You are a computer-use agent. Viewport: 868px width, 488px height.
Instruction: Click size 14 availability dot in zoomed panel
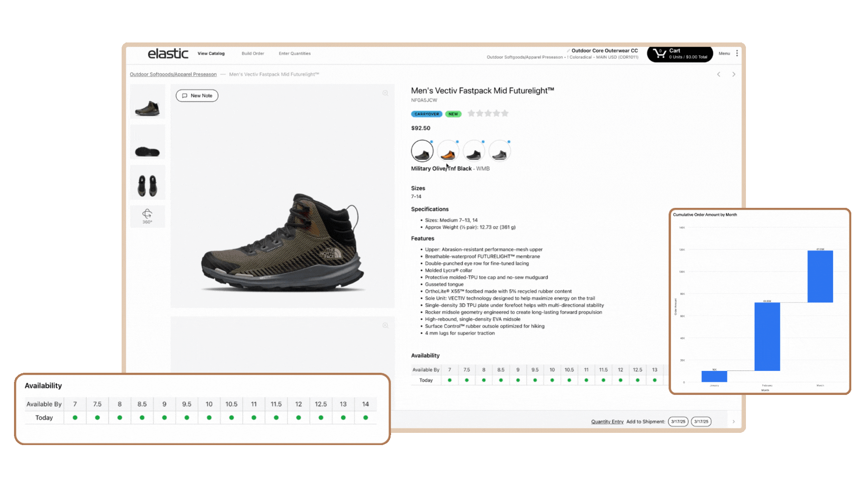pos(365,418)
